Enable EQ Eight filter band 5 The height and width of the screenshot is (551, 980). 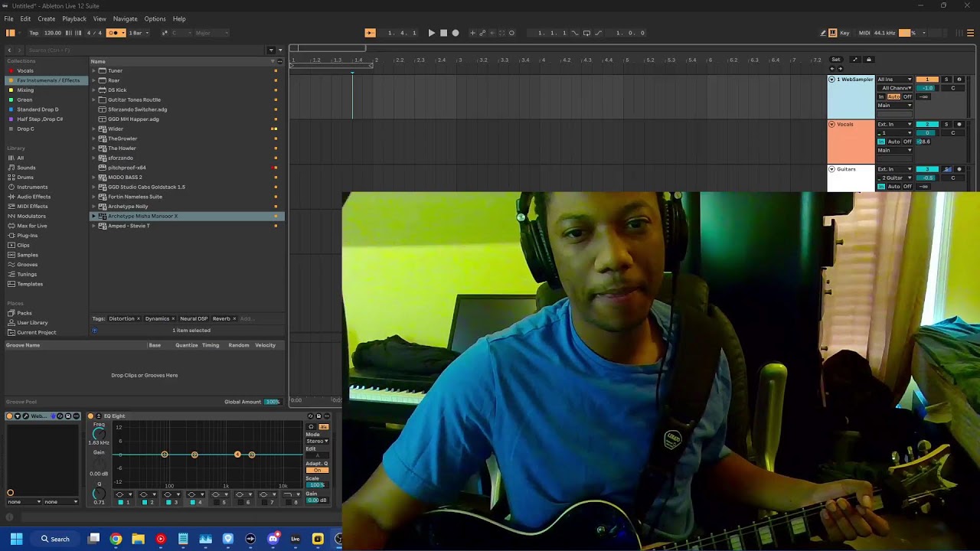pyautogui.click(x=216, y=502)
